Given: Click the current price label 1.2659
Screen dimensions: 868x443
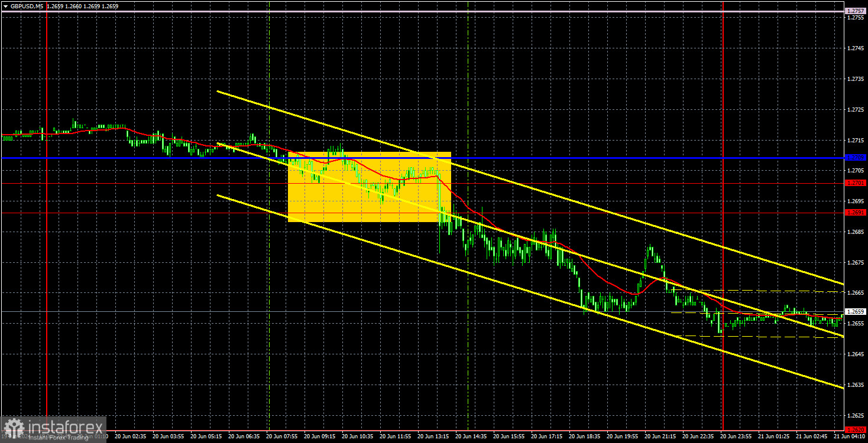Looking at the screenshot, I should coord(856,311).
